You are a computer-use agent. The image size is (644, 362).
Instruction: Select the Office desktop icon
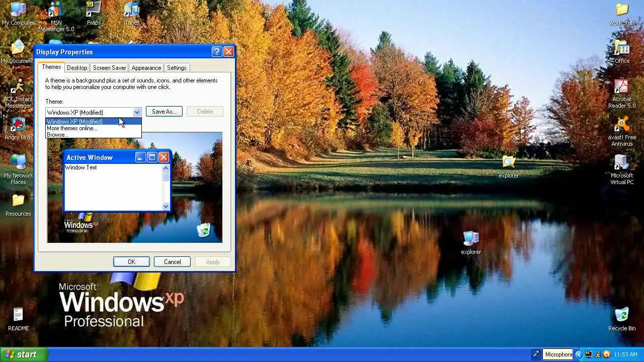[622, 52]
